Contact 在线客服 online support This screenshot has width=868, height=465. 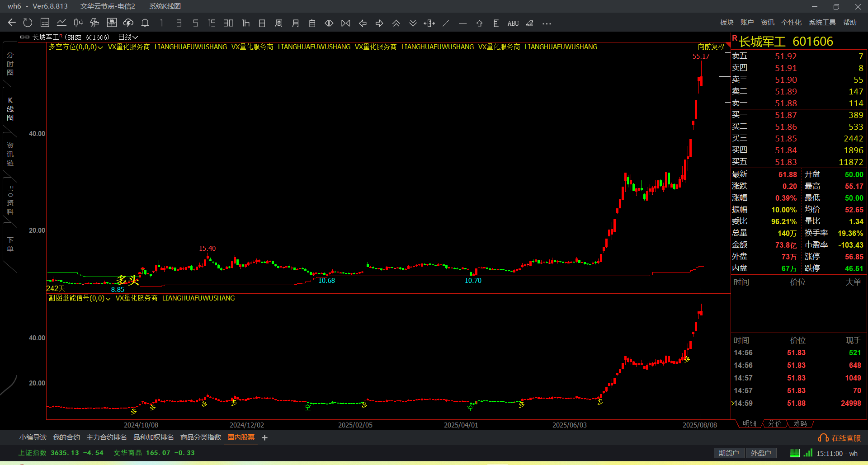point(840,438)
